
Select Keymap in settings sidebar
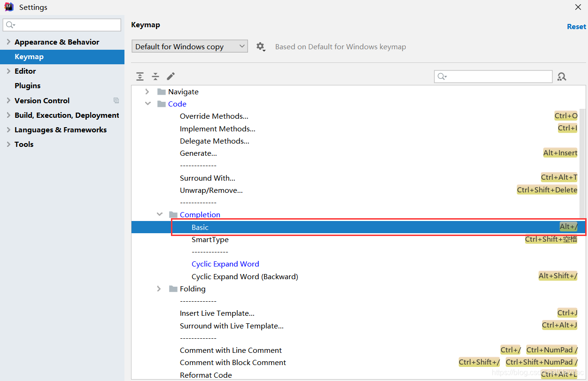62,57
